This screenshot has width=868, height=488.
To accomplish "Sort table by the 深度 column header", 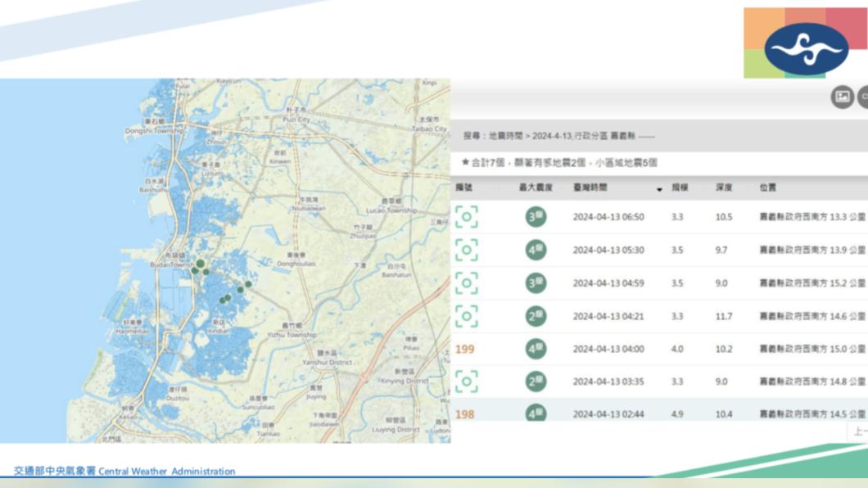I will coord(723,188).
